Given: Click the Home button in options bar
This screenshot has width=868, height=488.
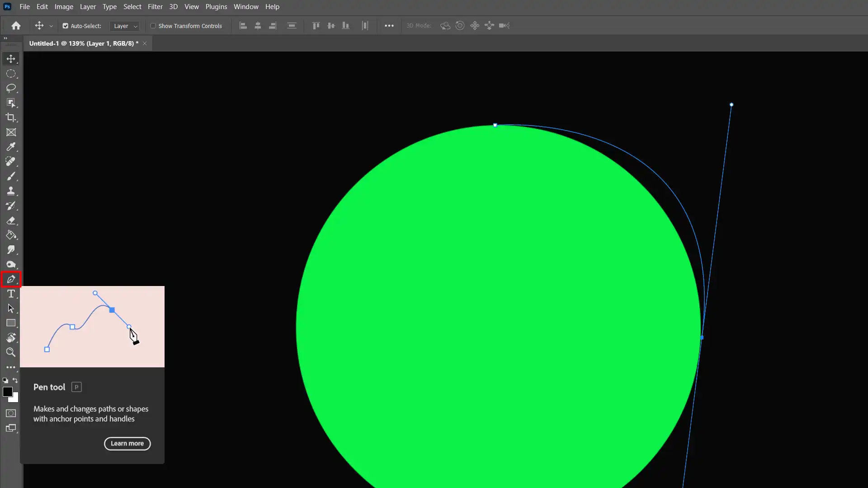Looking at the screenshot, I should tap(16, 26).
